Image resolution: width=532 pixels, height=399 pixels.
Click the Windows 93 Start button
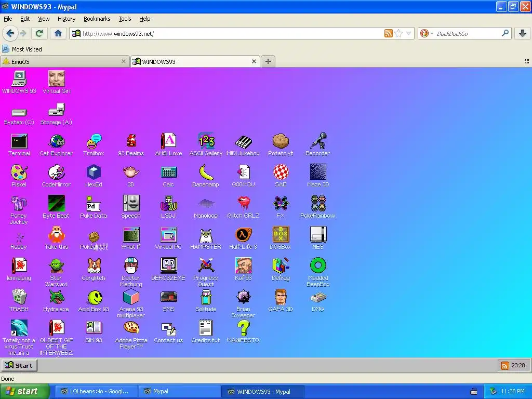pyautogui.click(x=19, y=365)
